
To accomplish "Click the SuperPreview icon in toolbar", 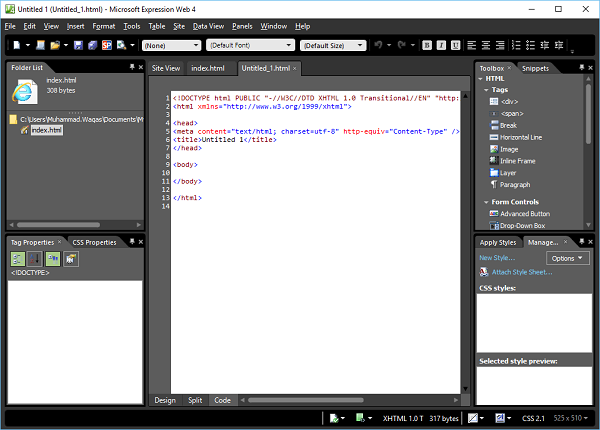I will pyautogui.click(x=104, y=45).
